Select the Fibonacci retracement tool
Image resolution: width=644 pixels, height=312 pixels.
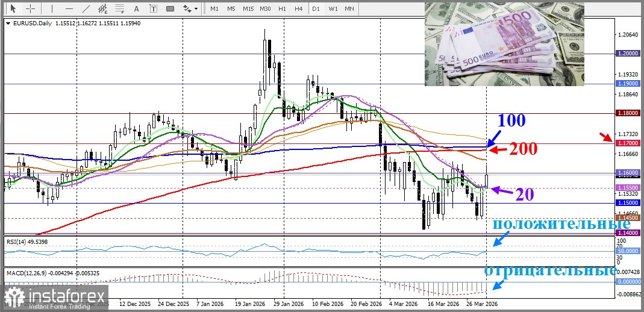click(x=120, y=8)
